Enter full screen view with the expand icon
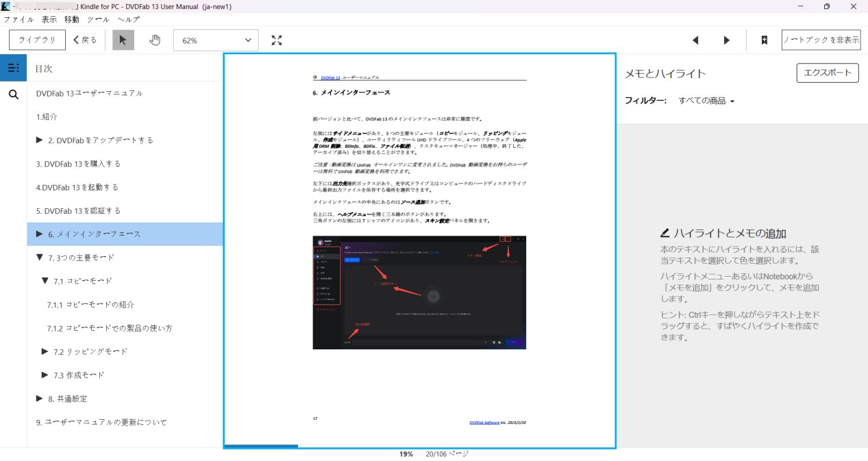This screenshot has width=868, height=461. coord(276,40)
